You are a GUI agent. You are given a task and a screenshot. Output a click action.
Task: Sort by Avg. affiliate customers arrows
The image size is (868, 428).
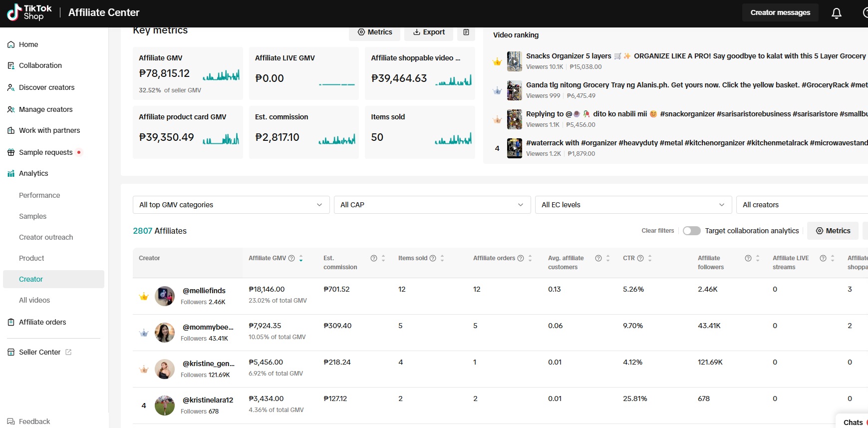click(608, 258)
